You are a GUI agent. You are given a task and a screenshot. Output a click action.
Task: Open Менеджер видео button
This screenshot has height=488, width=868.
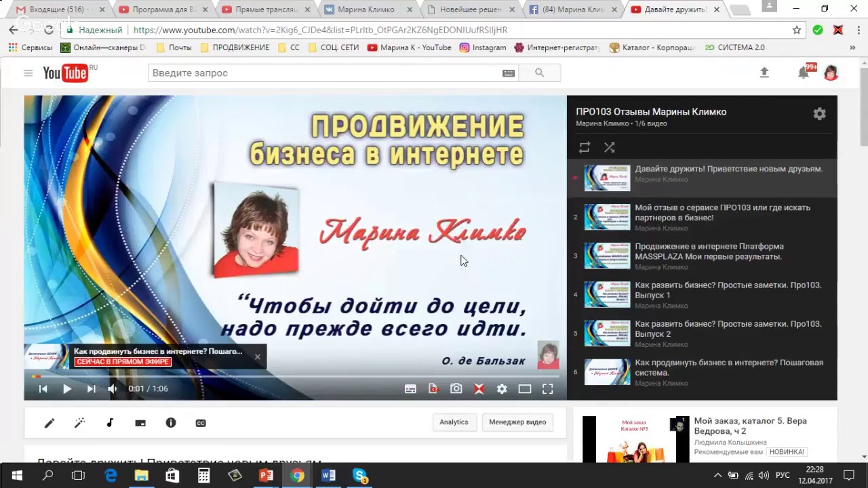click(x=517, y=422)
